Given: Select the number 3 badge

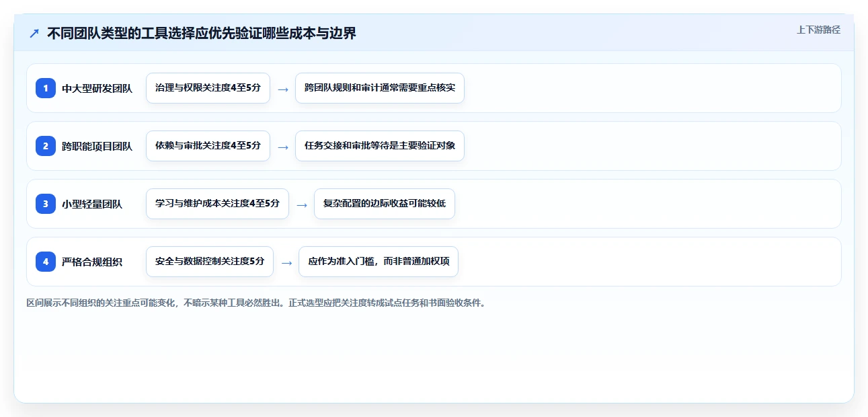Looking at the screenshot, I should pos(46,204).
